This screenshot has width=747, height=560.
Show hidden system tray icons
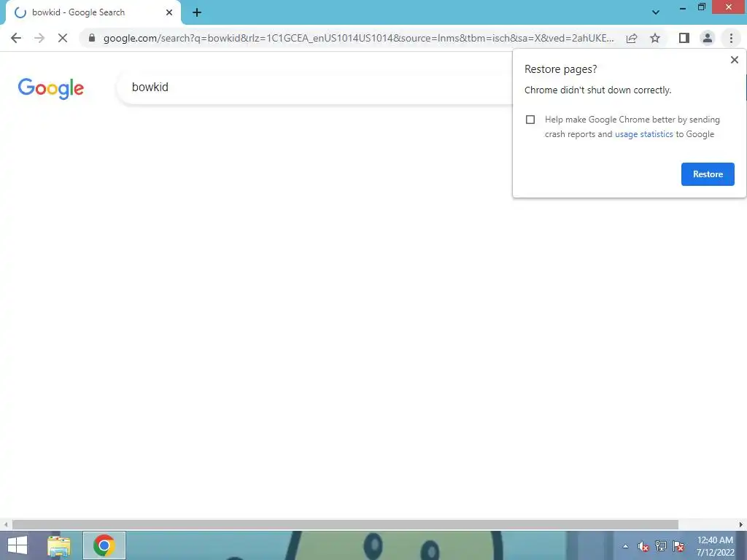point(625,546)
